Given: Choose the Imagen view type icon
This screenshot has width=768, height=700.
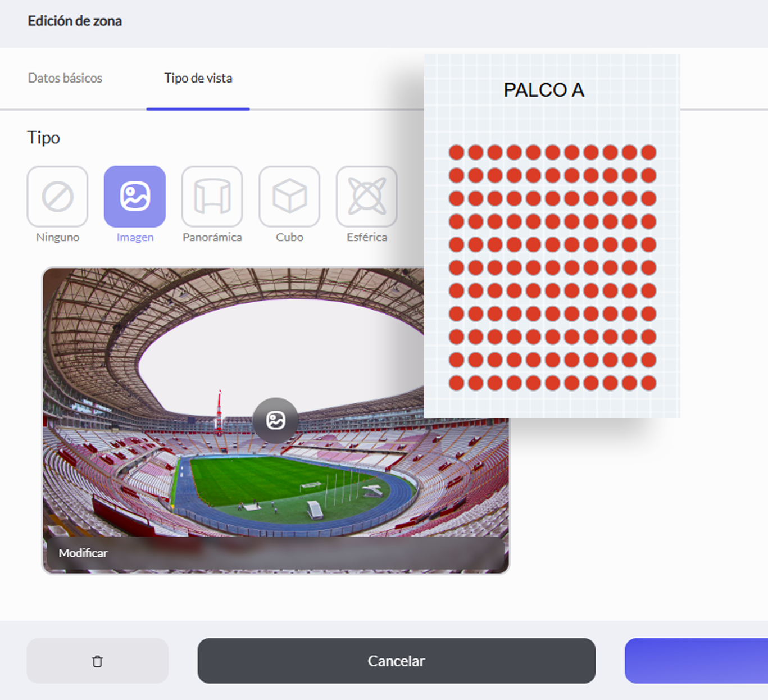Looking at the screenshot, I should pyautogui.click(x=135, y=197).
